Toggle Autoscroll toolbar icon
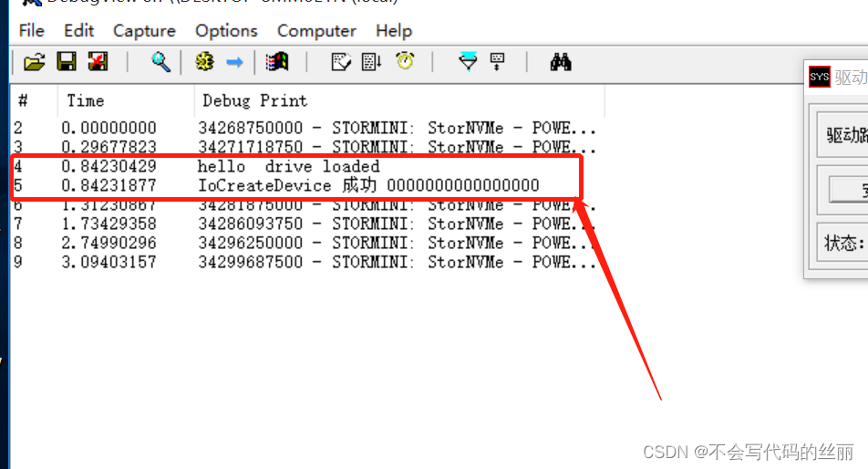Screen dimensions: 868x469 [371, 61]
